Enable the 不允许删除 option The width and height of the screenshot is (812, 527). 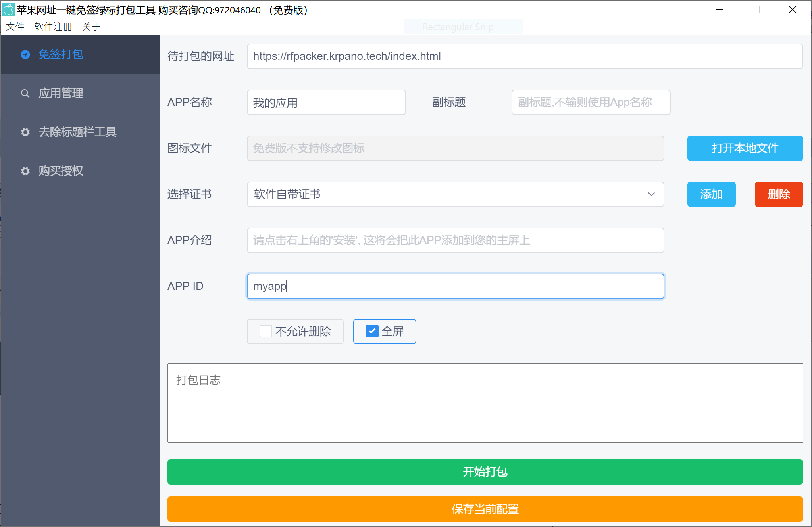click(x=265, y=331)
